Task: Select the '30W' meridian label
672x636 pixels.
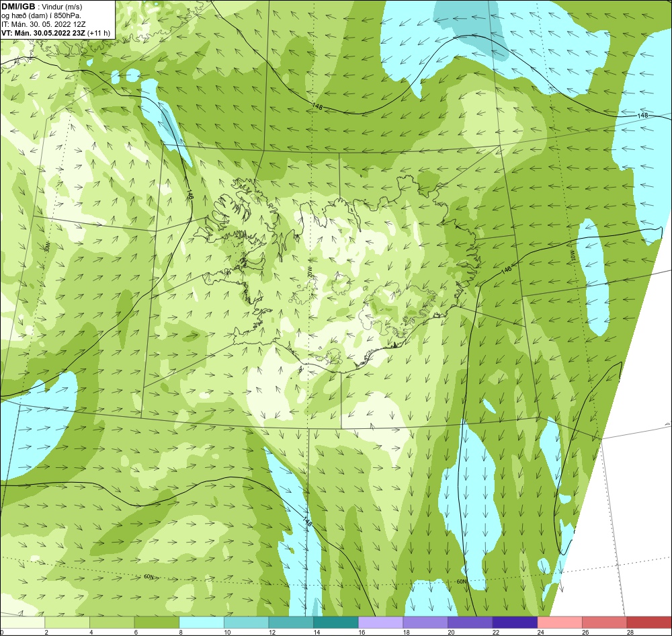Action: pyautogui.click(x=48, y=247)
